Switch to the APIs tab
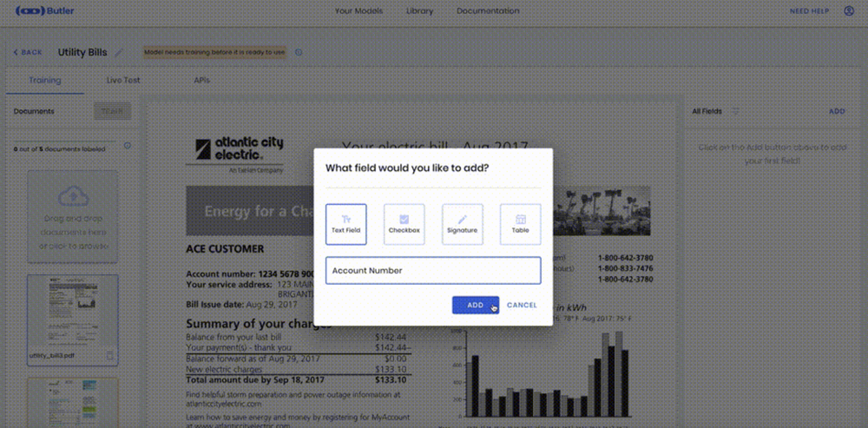 [201, 80]
